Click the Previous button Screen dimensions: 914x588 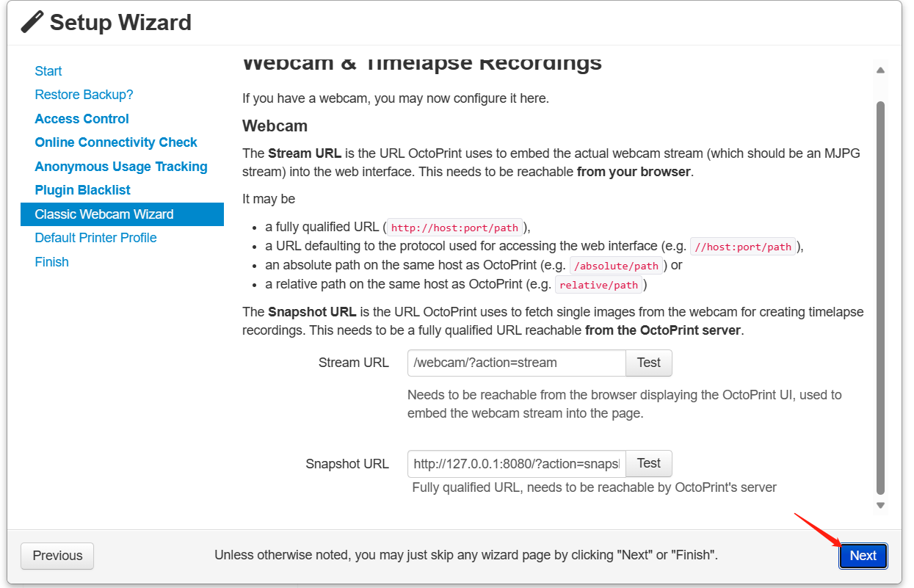(x=57, y=556)
